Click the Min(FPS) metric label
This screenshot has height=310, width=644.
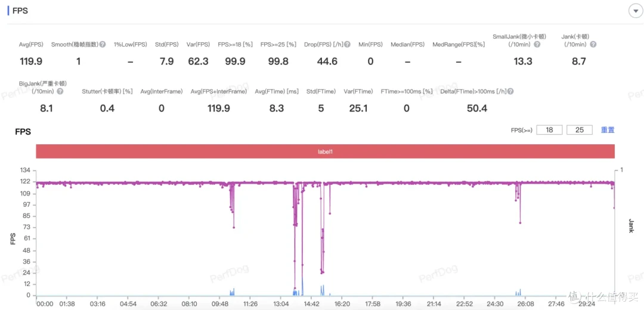click(x=370, y=44)
